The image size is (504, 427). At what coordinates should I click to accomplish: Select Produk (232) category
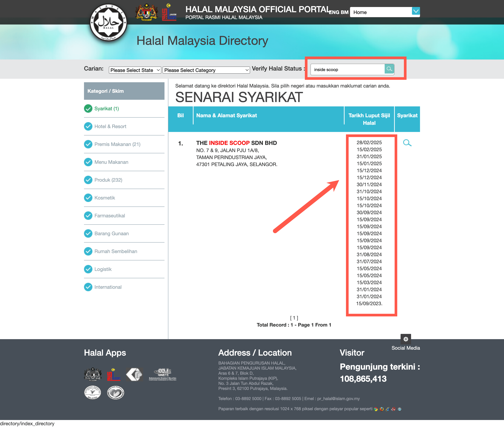108,180
